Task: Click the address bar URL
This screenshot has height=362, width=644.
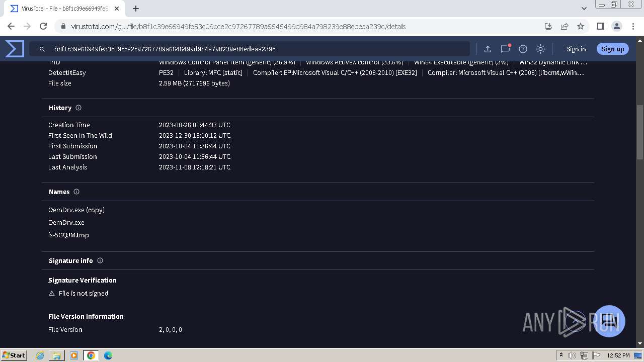Action: [x=238, y=26]
